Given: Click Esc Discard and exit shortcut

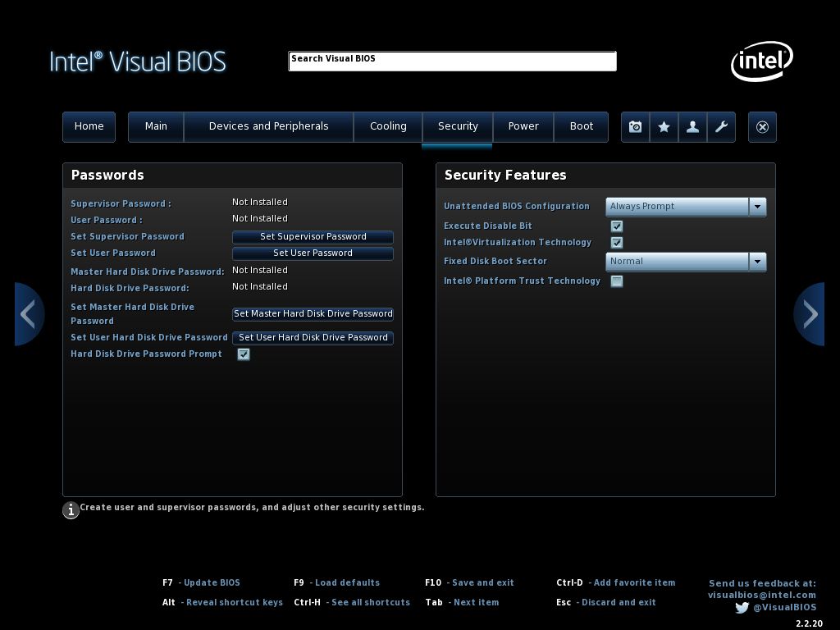Looking at the screenshot, I should pos(606,602).
